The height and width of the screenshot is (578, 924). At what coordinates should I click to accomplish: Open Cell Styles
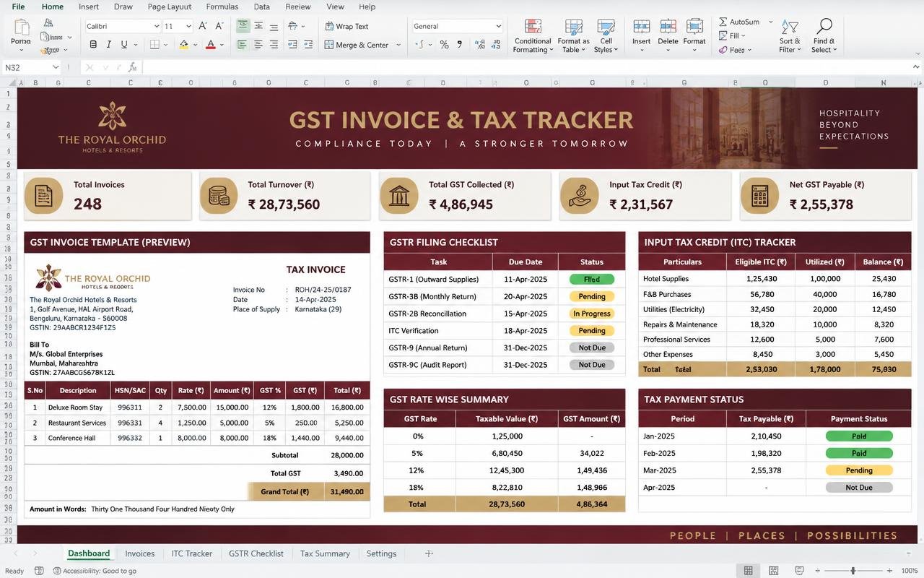coord(606,36)
